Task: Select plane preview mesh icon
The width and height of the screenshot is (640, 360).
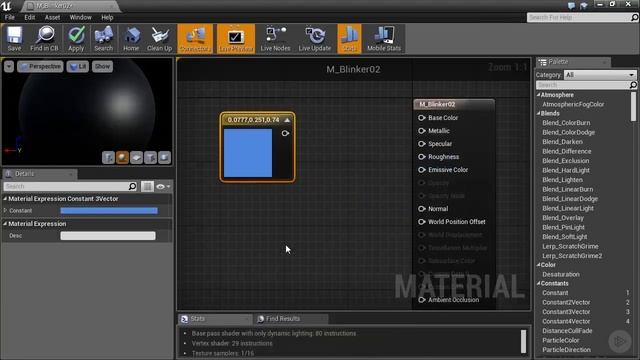Action: (136, 158)
